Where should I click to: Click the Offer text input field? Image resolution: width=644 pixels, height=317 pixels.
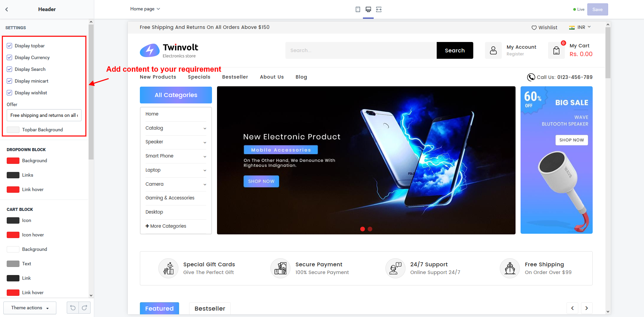click(x=44, y=115)
